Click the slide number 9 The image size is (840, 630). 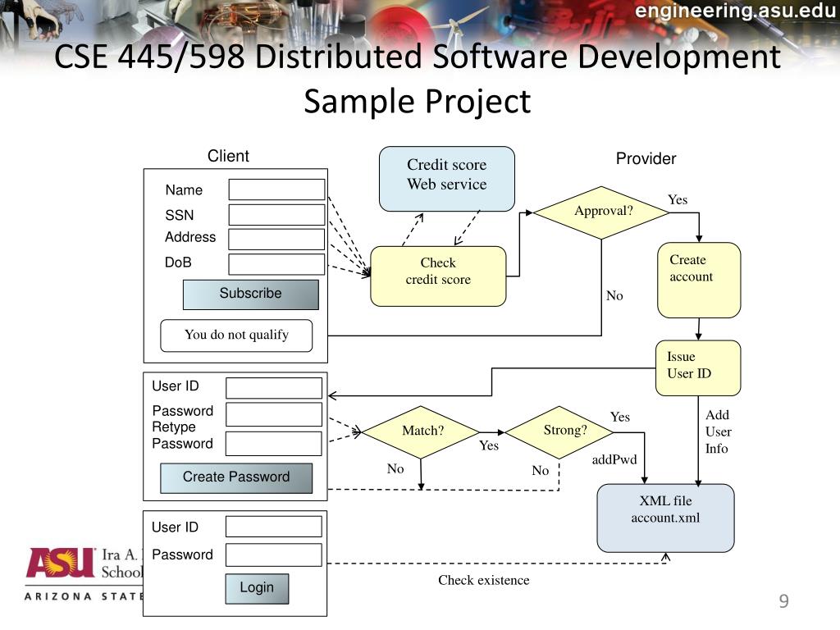click(x=783, y=601)
